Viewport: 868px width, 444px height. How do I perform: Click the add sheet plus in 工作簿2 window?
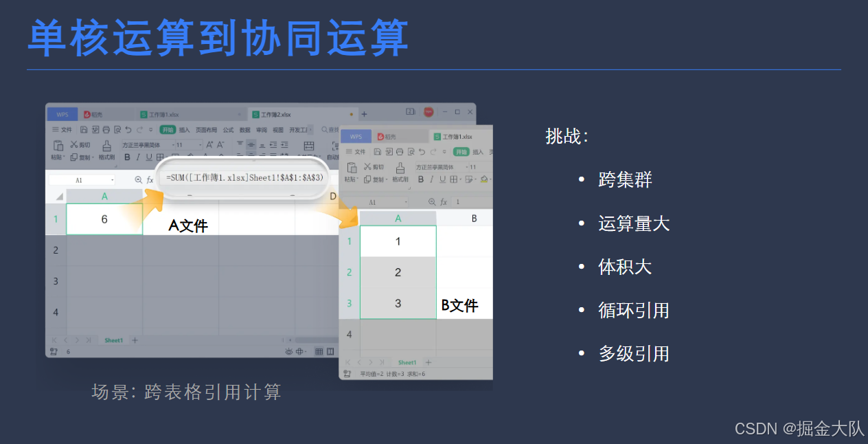(135, 340)
